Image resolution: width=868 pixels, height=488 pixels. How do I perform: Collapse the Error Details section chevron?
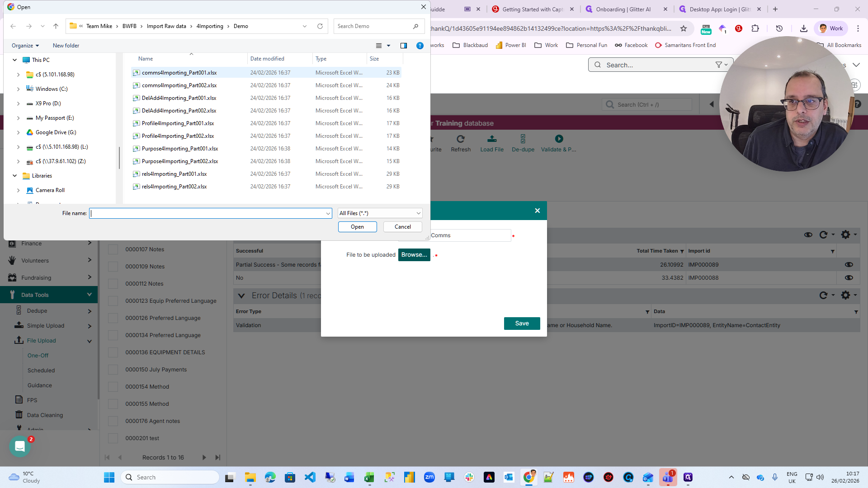click(241, 296)
